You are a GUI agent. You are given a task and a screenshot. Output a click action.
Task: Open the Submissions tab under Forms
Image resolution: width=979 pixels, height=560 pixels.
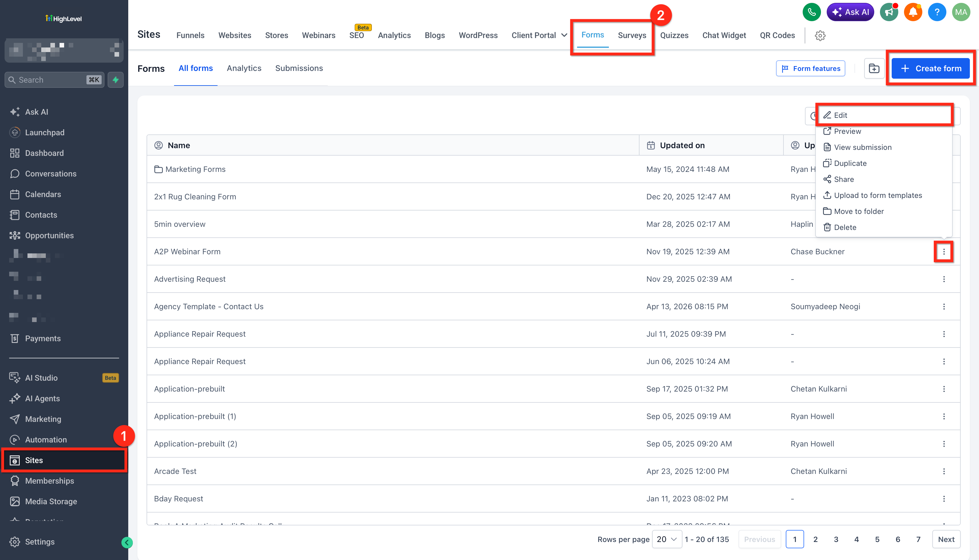299,68
